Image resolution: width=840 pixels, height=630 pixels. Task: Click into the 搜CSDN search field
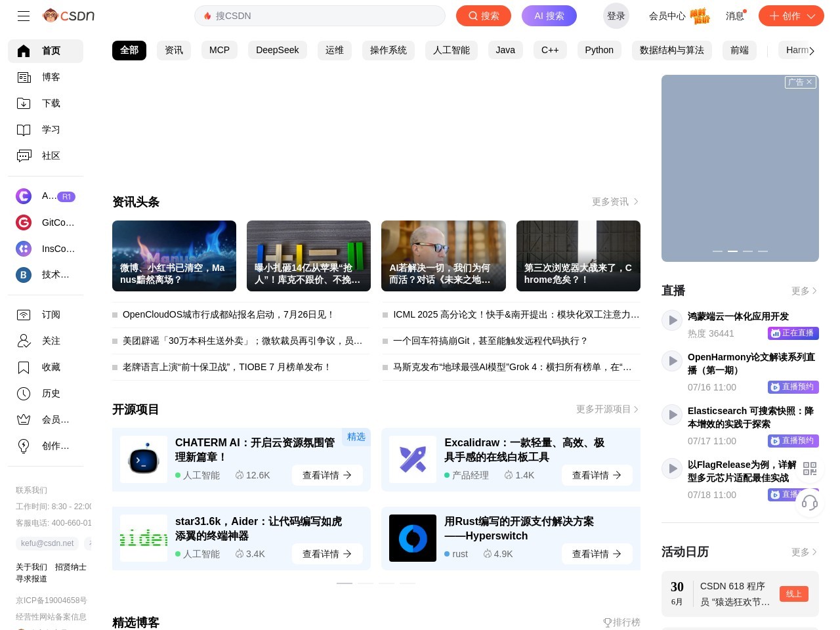320,16
